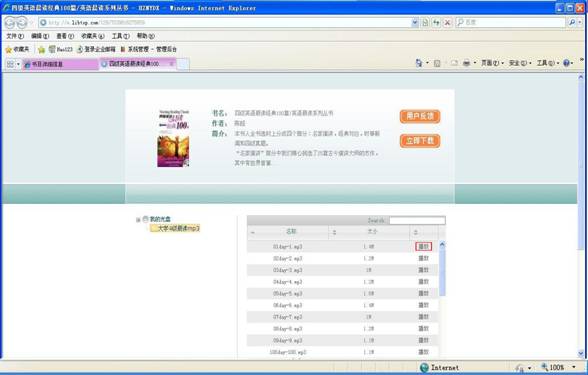Viewport: 588px width, 375px height.
Task: Click the browser Forward arrow button
Action: [x=22, y=23]
